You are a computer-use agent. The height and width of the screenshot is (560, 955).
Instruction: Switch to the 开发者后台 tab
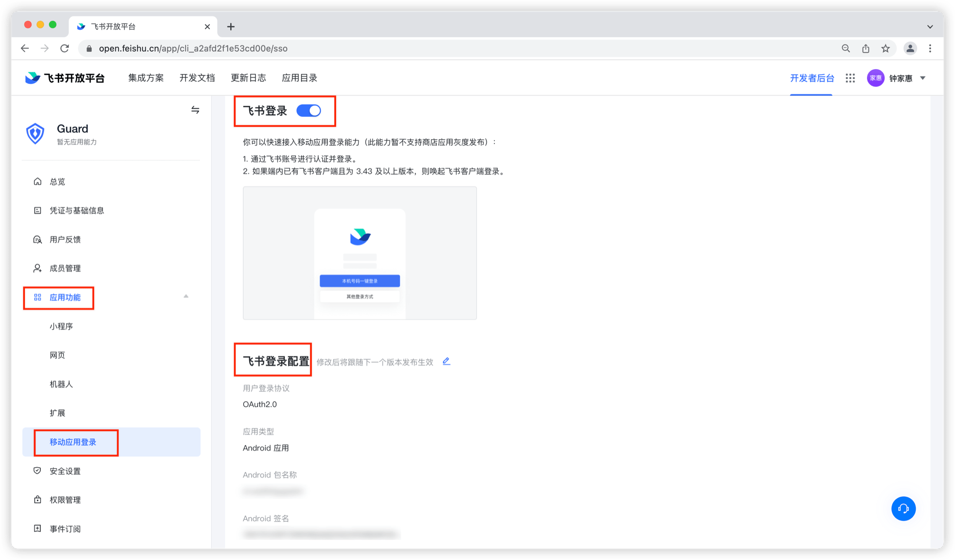[812, 78]
